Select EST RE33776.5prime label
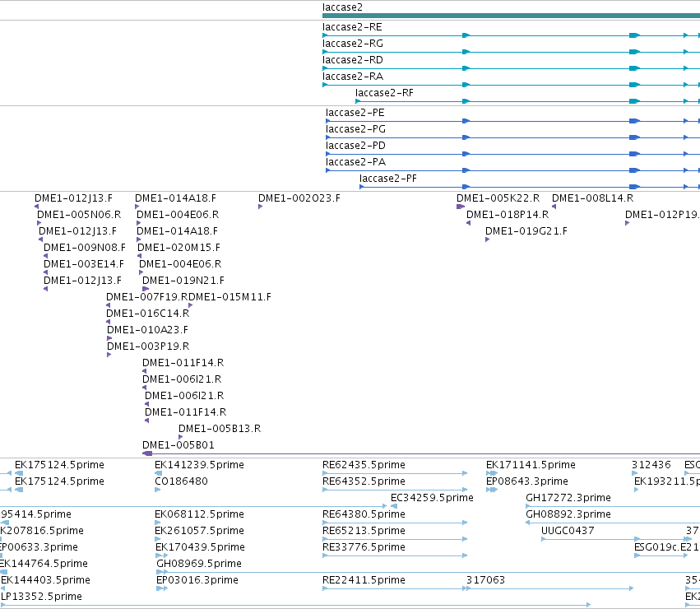Image resolution: width=700 pixels, height=609 pixels. [364, 548]
